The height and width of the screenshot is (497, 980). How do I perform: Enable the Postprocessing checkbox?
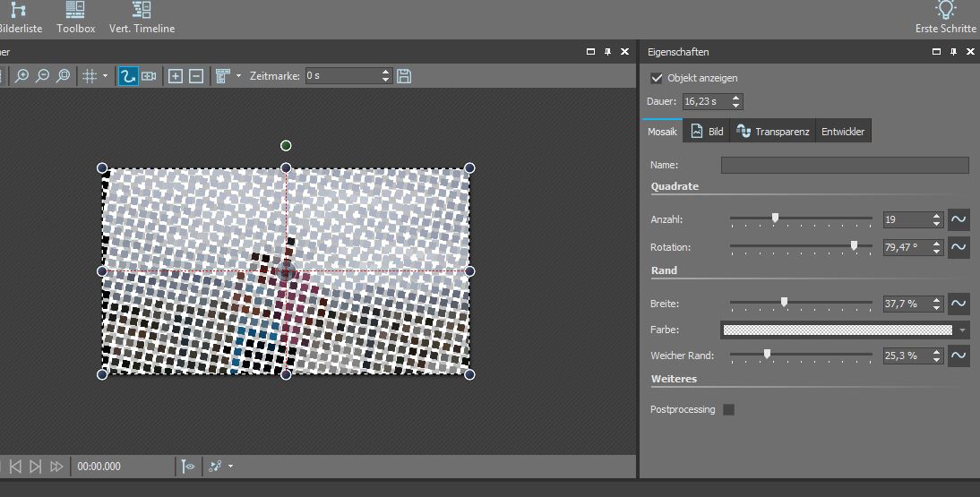point(728,409)
